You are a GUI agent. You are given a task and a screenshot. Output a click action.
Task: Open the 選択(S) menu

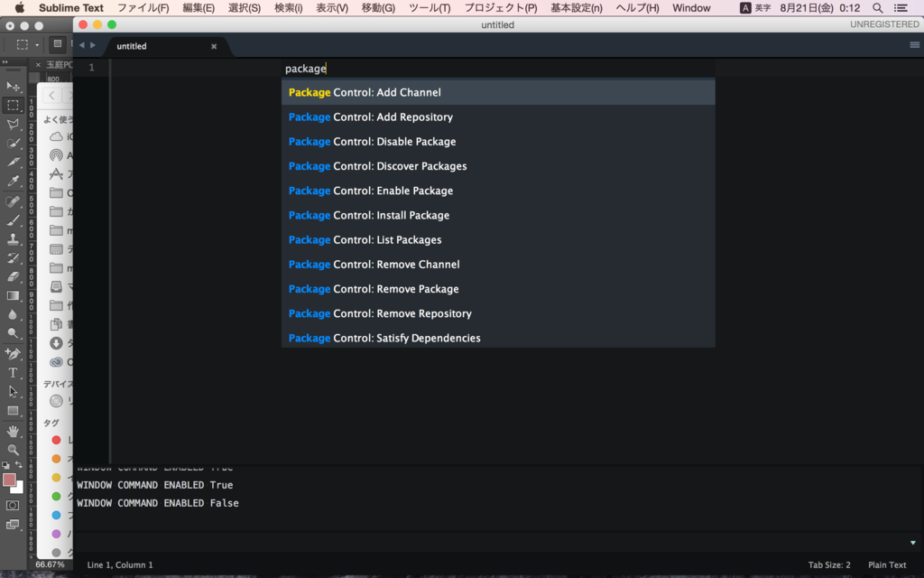tap(245, 8)
